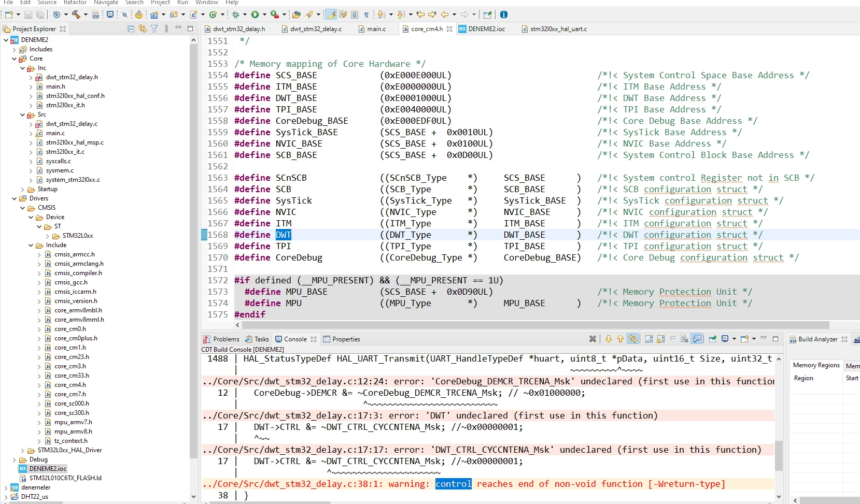Switch to the Problems tab
The width and height of the screenshot is (860, 504).
point(221,339)
